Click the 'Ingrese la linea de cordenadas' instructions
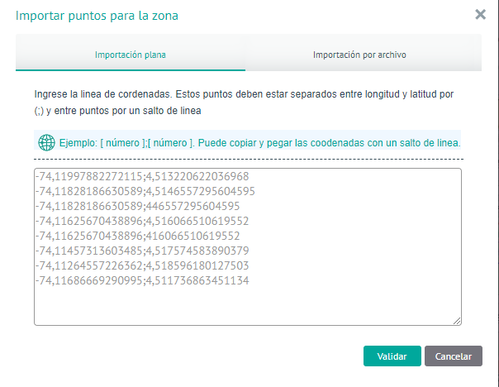Viewport: 499px width, 387px height. click(244, 102)
